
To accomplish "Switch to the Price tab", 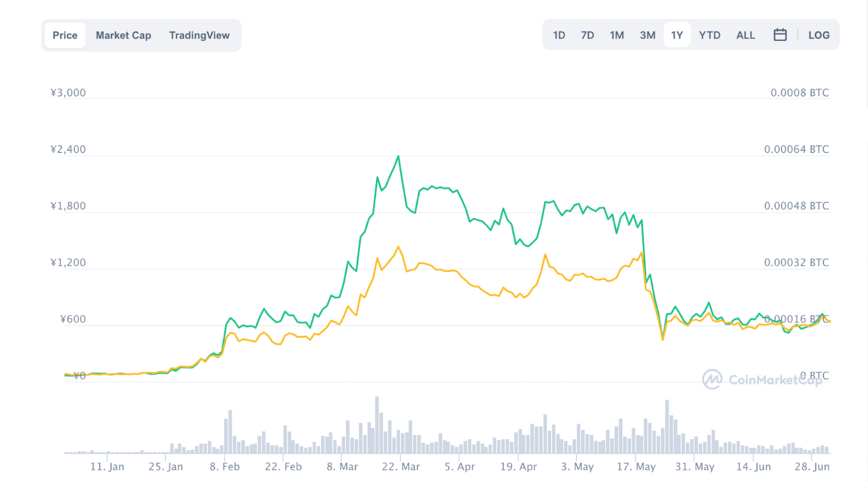I will click(x=65, y=35).
